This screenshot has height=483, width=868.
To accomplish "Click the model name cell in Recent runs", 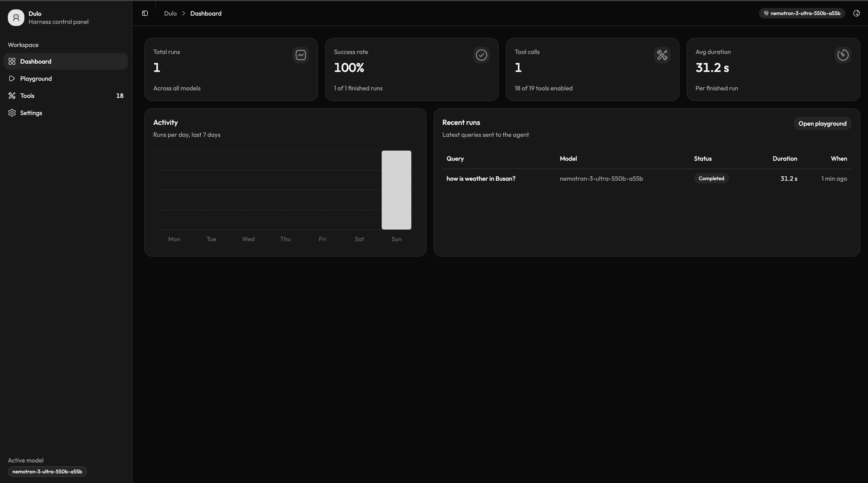I will tap(601, 178).
